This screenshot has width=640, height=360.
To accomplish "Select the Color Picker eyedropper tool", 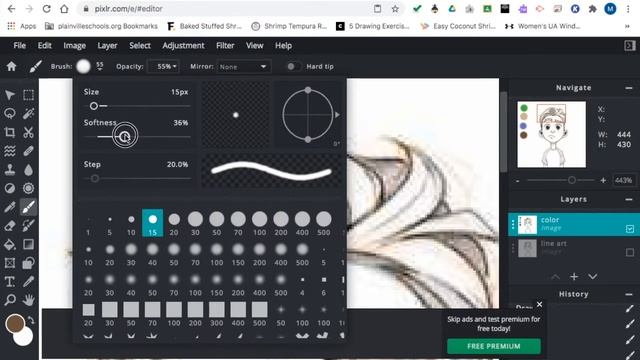I will point(28,282).
